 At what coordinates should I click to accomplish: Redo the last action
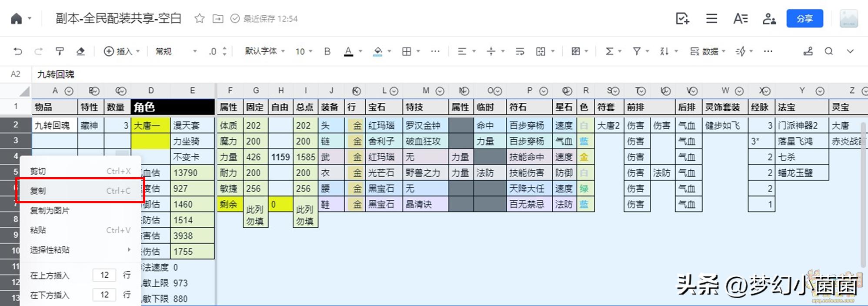[38, 51]
